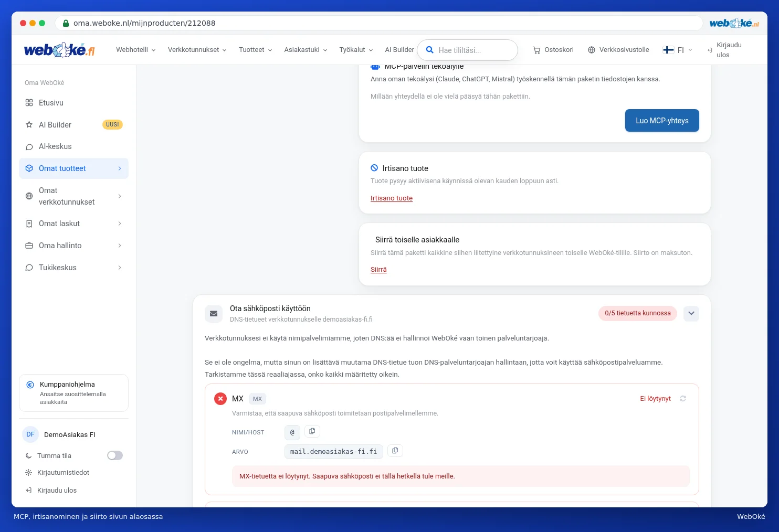Click the Hae tililtäsi search field
The height and width of the screenshot is (532, 779).
(x=467, y=50)
